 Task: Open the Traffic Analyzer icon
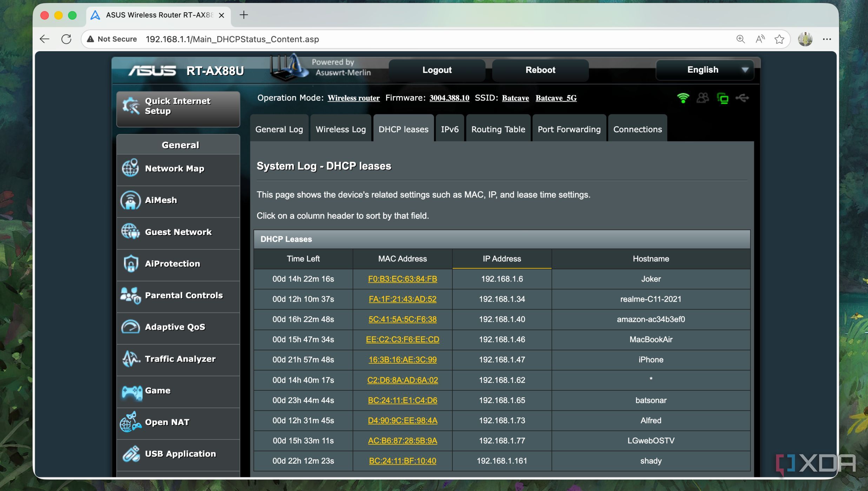pyautogui.click(x=131, y=359)
